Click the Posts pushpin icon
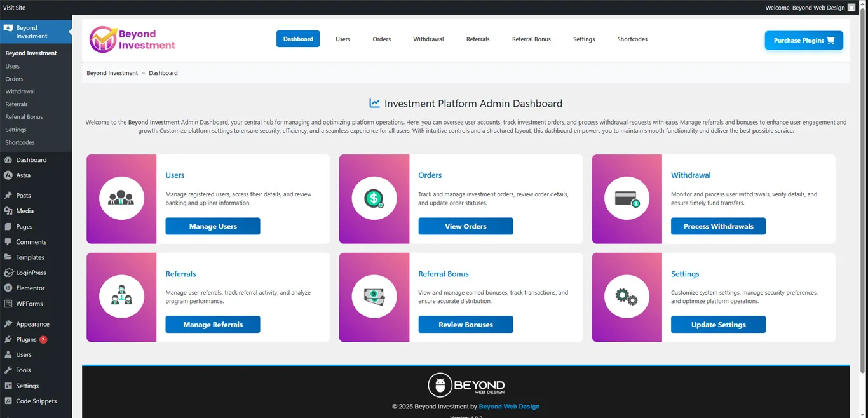Screen dimensions: 868x418 (x=8, y=196)
